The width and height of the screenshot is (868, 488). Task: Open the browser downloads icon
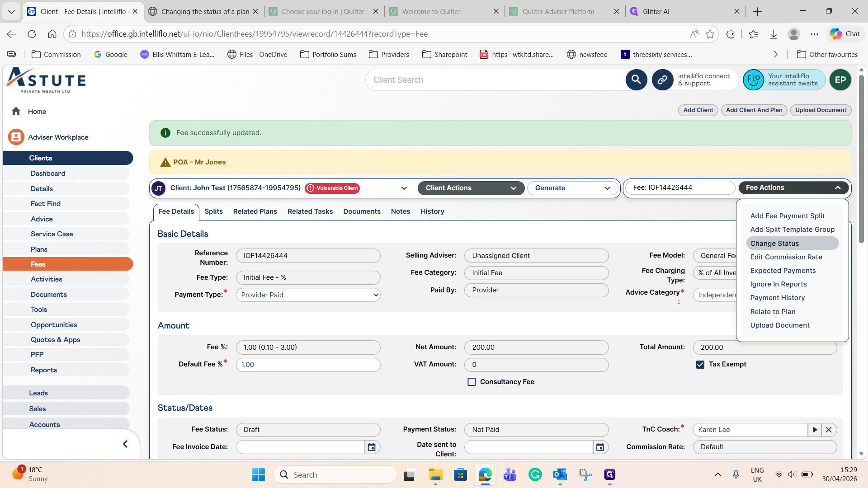coord(774,34)
